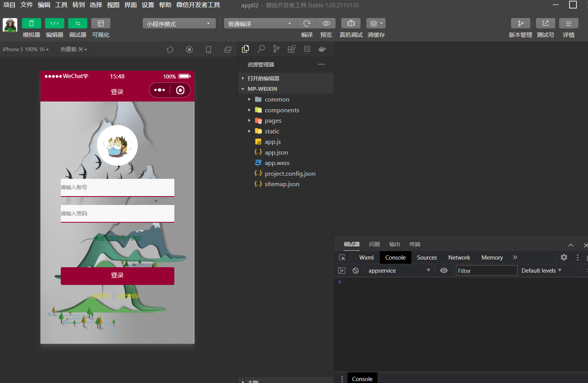Open the search icon in sidebar
The image size is (588, 383).
tap(261, 49)
